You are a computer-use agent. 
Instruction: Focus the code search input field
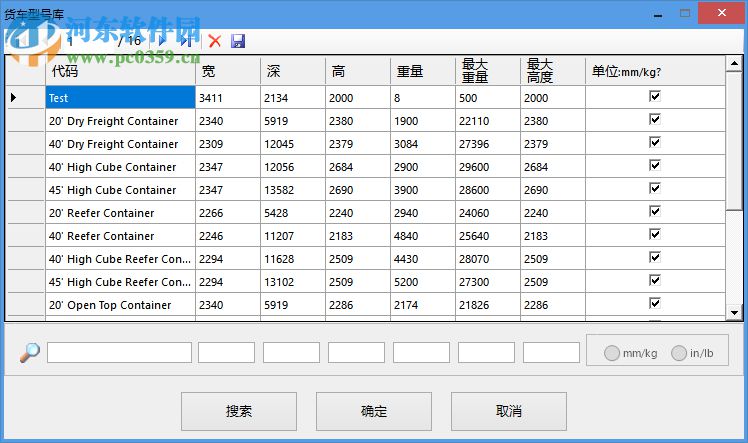[x=119, y=352]
